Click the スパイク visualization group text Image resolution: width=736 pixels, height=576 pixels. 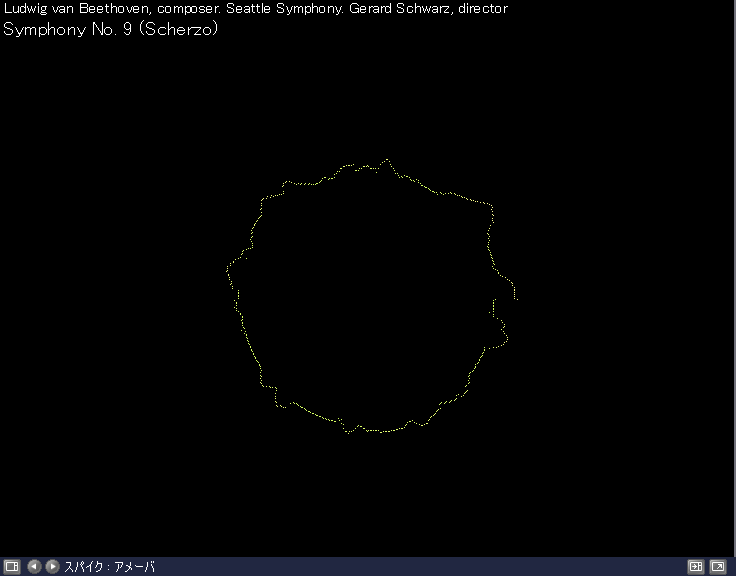tap(83, 567)
